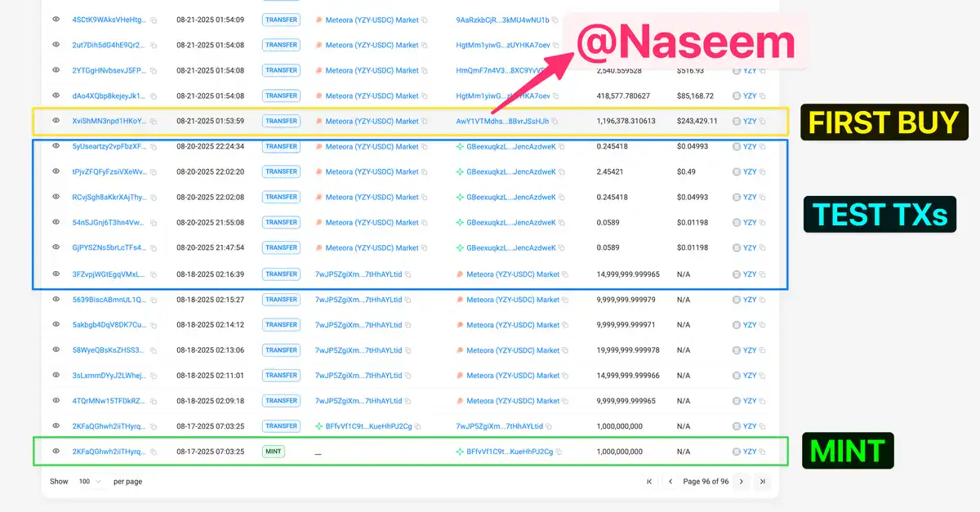
Task: Click Meteora (YZY-USDC) Market in 08-20-2025 21:47:54 row
Action: pos(372,248)
